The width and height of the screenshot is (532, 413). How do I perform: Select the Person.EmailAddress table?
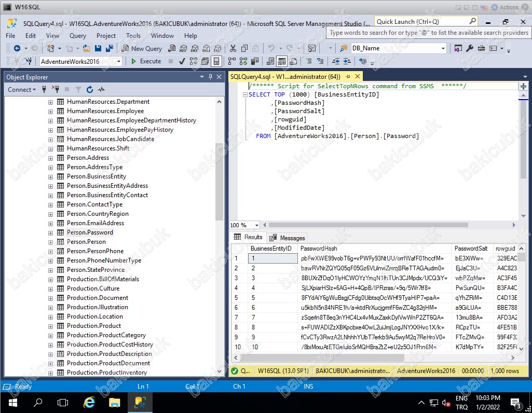pos(96,223)
